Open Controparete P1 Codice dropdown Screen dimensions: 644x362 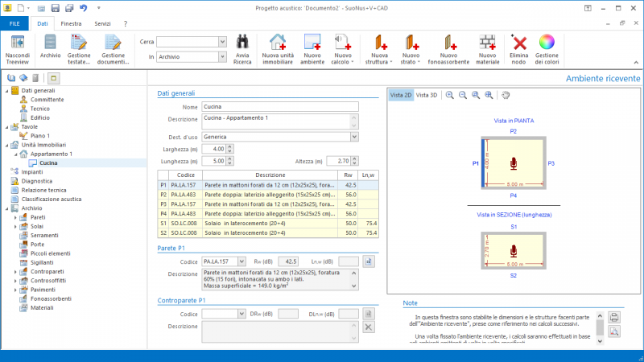click(x=242, y=314)
